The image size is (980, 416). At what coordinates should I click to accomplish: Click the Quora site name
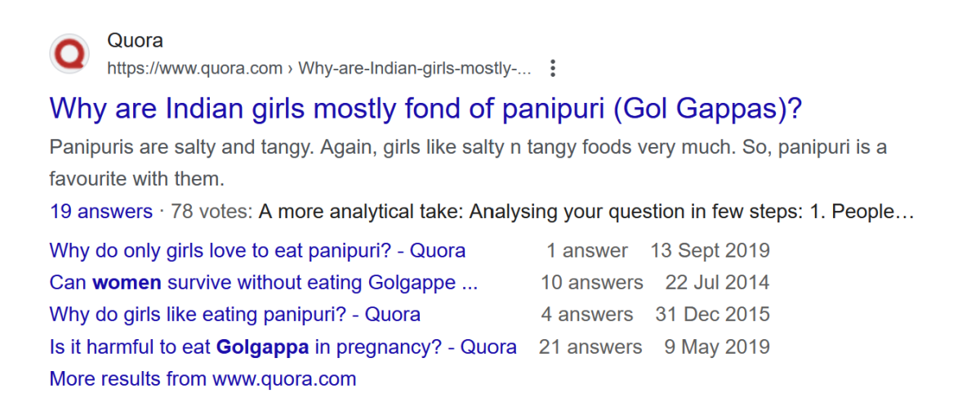135,41
